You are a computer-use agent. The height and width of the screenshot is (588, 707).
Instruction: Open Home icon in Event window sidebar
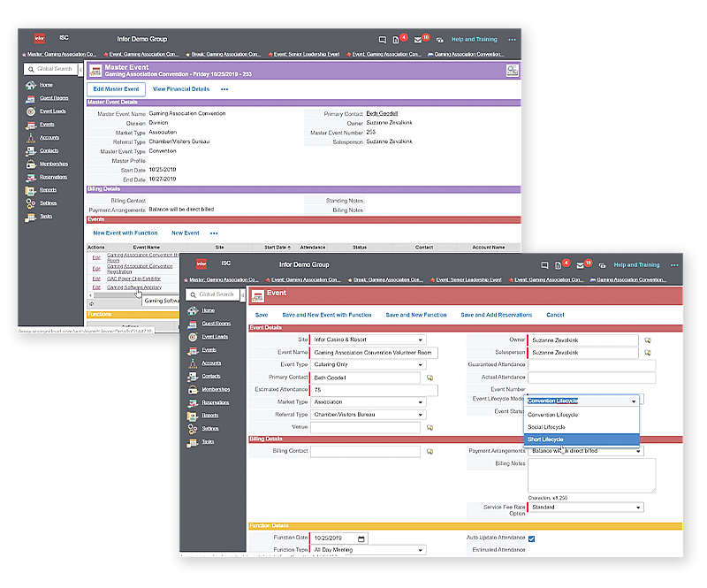(193, 310)
